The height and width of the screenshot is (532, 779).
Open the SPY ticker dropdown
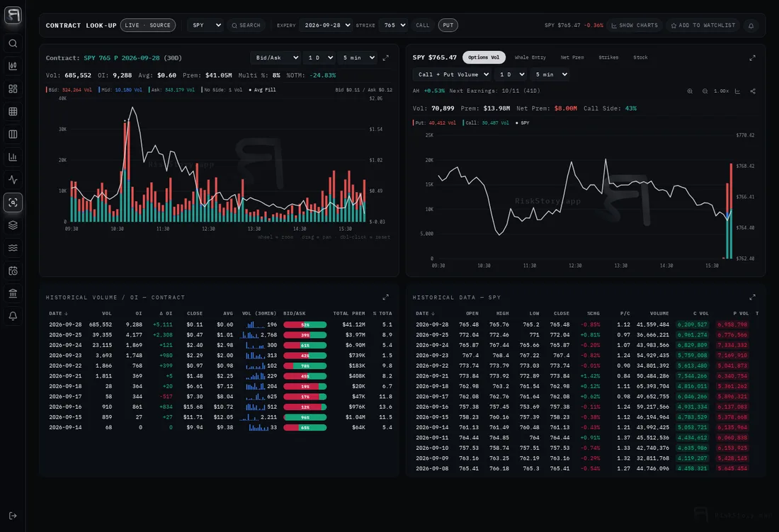205,26
